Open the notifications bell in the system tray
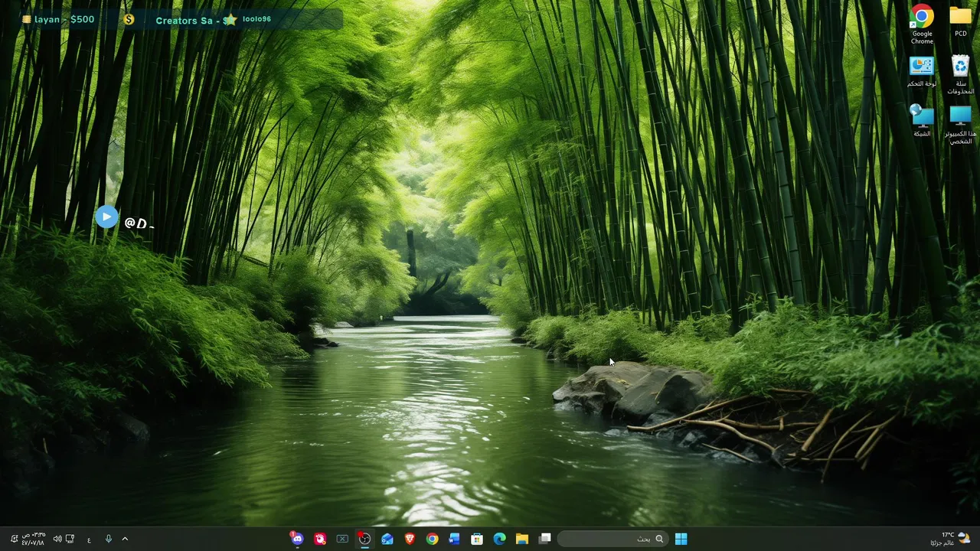Image resolution: width=980 pixels, height=551 pixels. pos(14,539)
